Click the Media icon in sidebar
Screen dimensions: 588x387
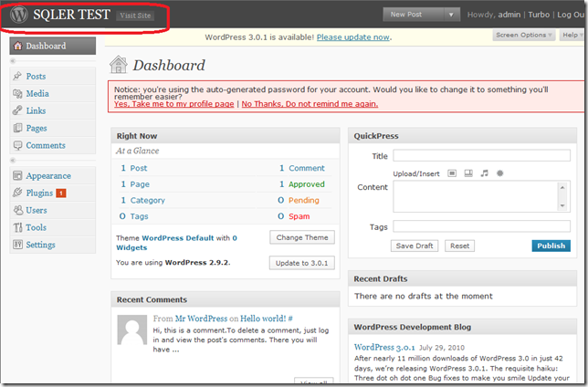[17, 93]
